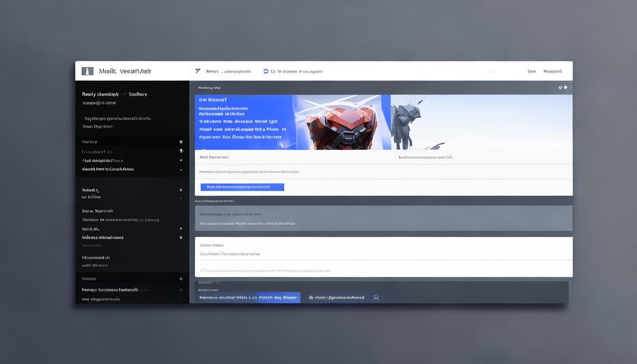
Task: Click the blue circular icon in top bar
Action: (x=266, y=72)
